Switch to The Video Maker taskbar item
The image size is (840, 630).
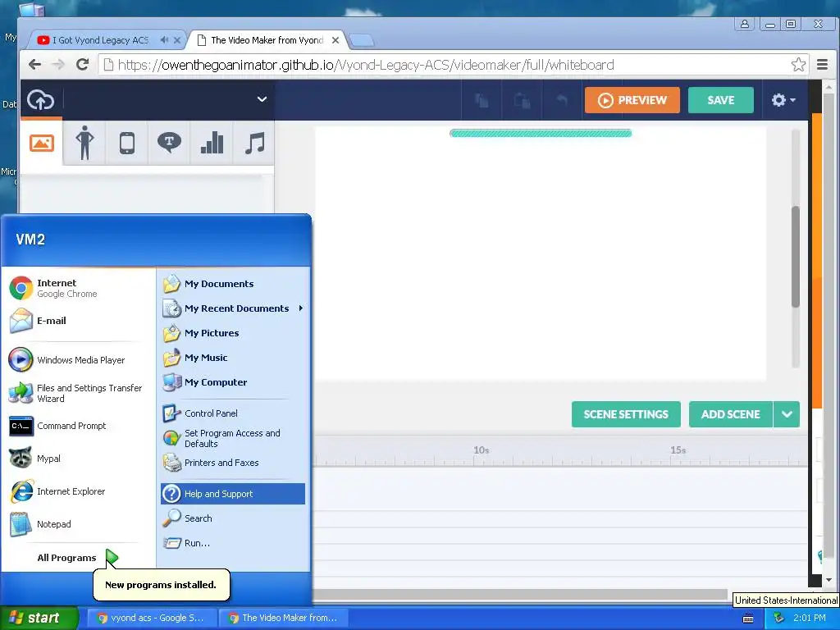284,618
